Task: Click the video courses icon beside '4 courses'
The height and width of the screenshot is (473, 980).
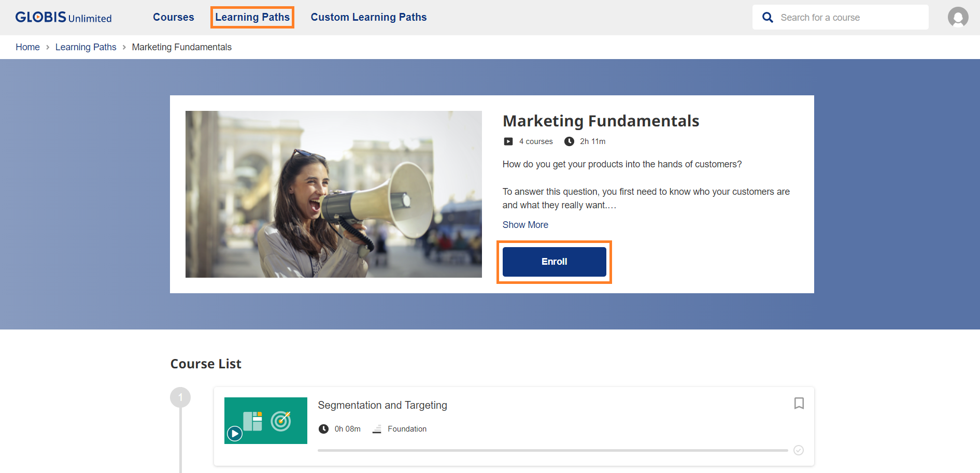Action: coord(508,141)
